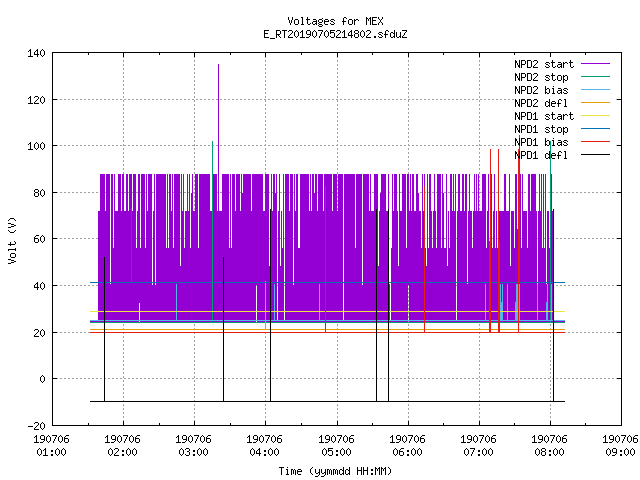Click the 'NPD1 defl' legend label
The height and width of the screenshot is (480, 640).
coord(541,156)
